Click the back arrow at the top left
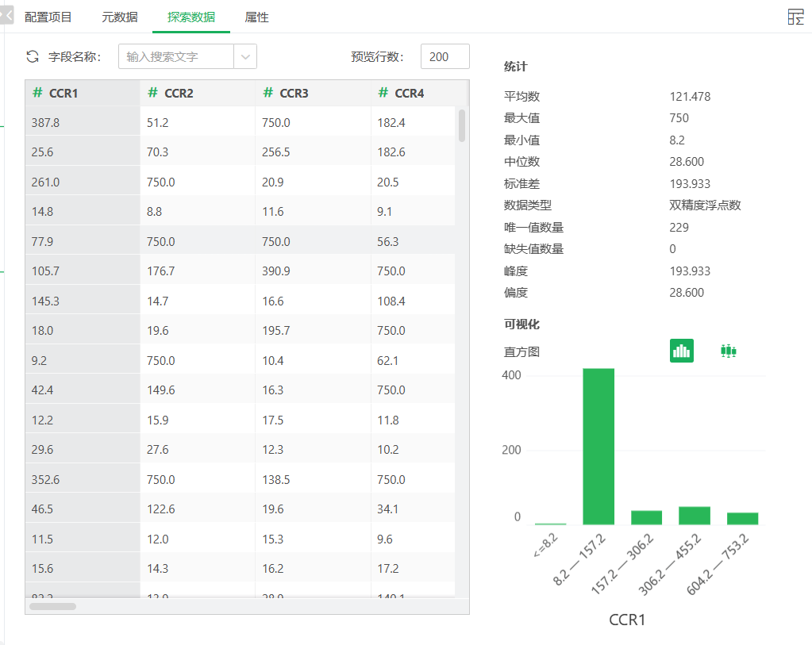This screenshot has width=812, height=645. click(x=6, y=14)
